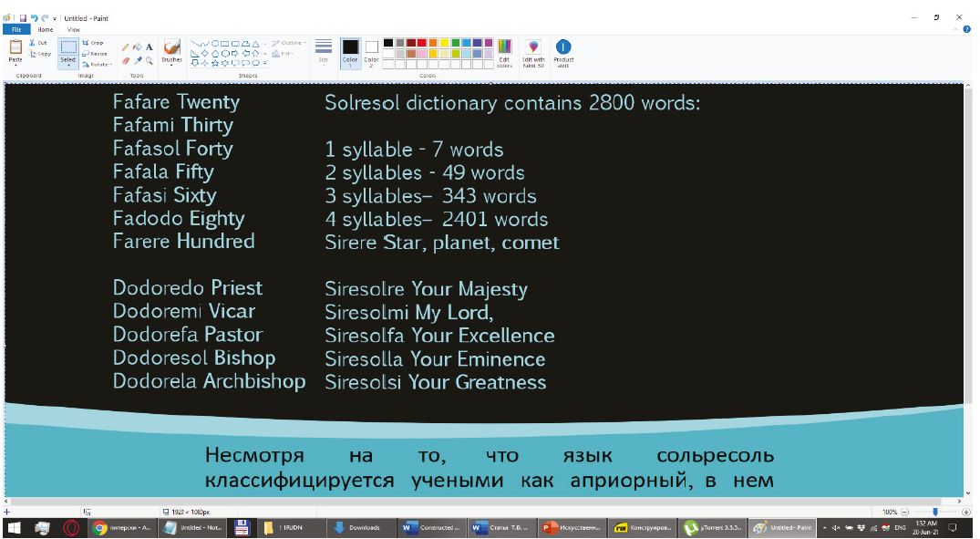Choose the Text tool
Screen dimensions: 980x539
[149, 47]
